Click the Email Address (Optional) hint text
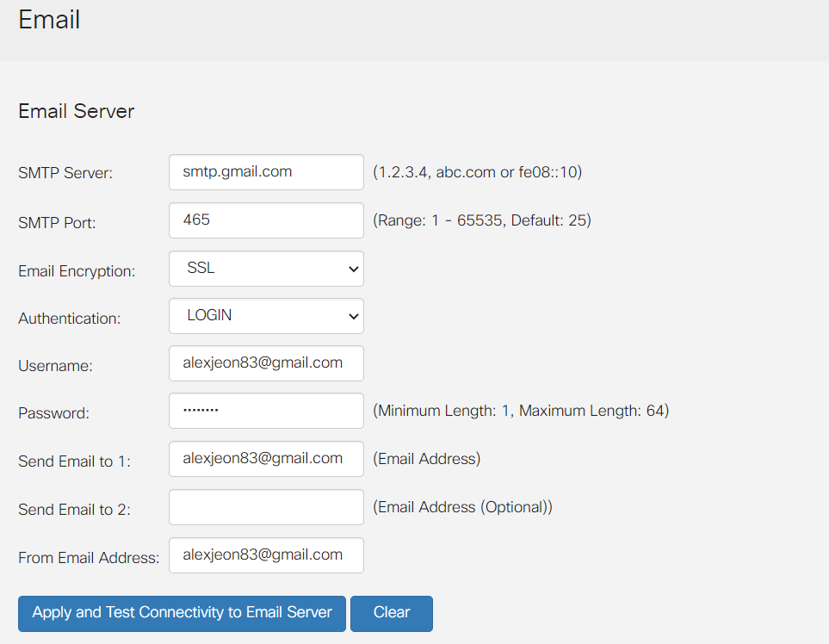 (462, 507)
